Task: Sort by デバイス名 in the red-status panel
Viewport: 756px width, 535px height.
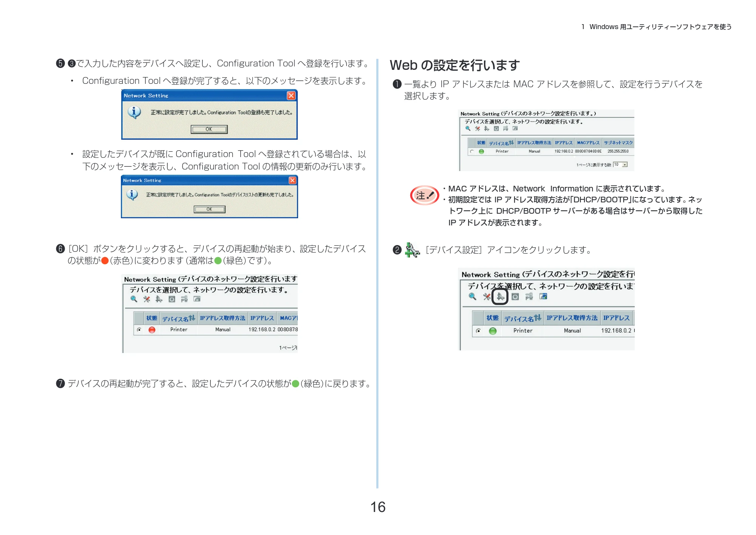Action: click(x=179, y=319)
